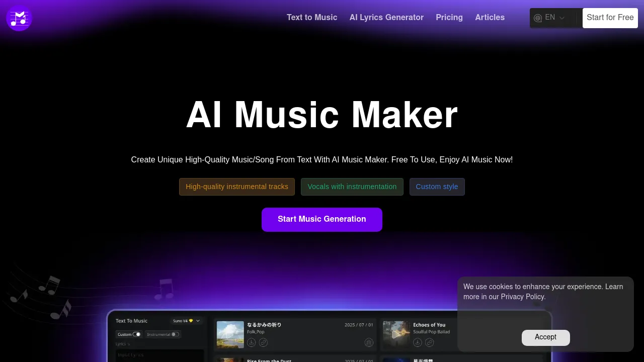Screen dimensions: 644x362
Task: Play the Echoes of You track
Action: point(396,334)
